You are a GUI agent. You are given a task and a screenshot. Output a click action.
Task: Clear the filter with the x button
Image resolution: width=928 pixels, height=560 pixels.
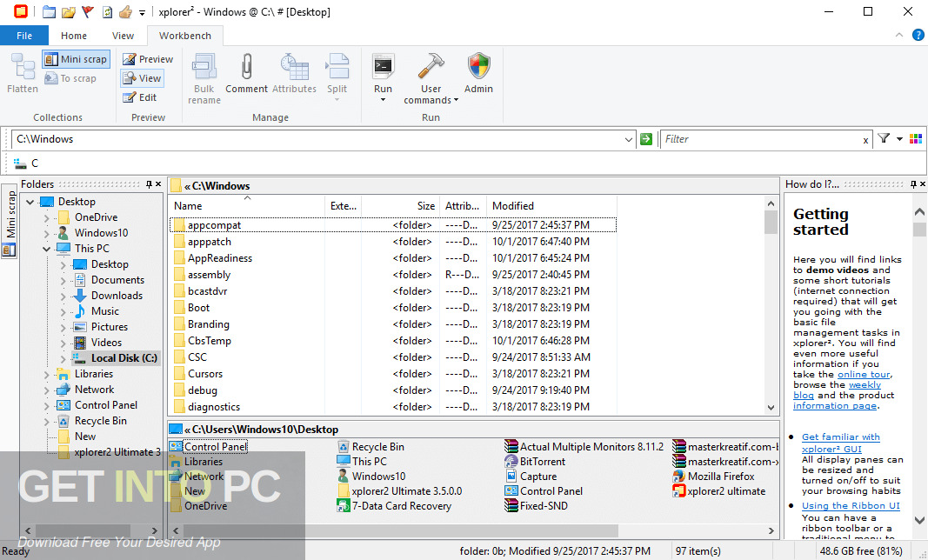866,140
